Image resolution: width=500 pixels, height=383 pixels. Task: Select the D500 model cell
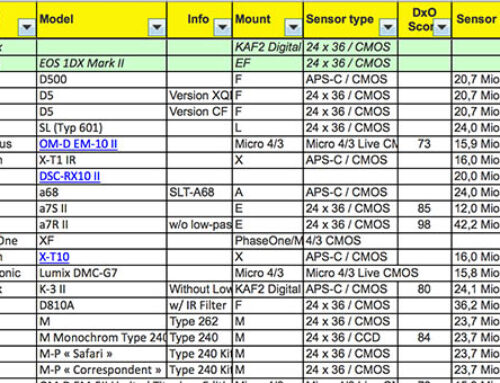102,79
